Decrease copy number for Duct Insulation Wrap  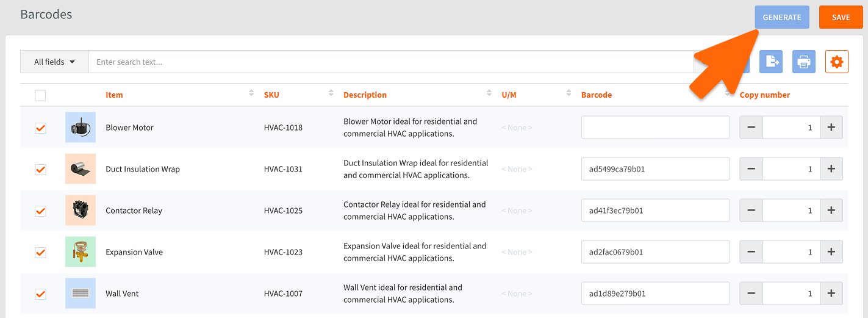751,169
